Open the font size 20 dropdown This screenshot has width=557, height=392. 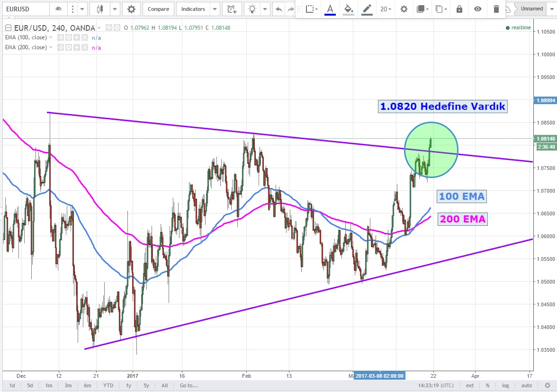pyautogui.click(x=385, y=9)
